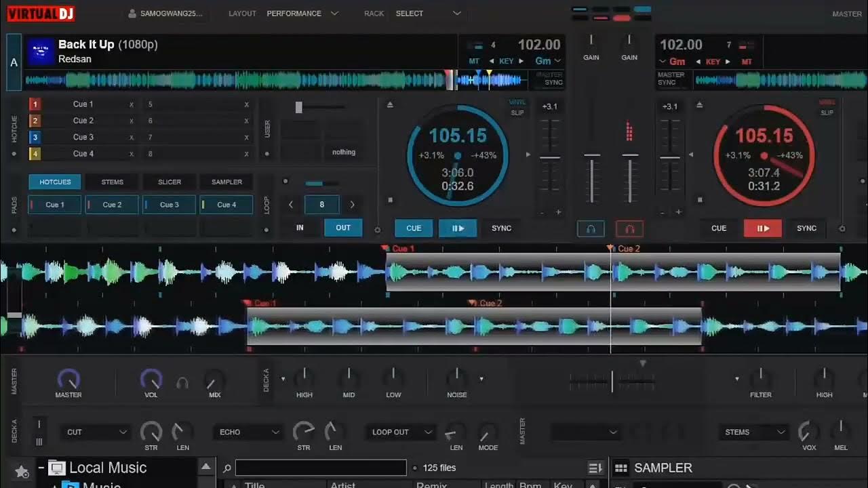Eject track from left deck
This screenshot has width=868, height=488.
(390, 104)
